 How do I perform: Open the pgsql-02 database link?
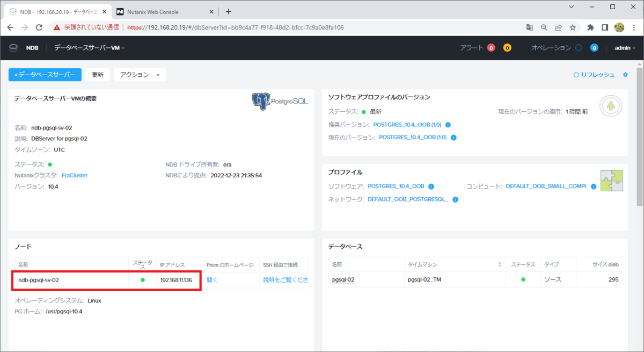pyautogui.click(x=343, y=279)
